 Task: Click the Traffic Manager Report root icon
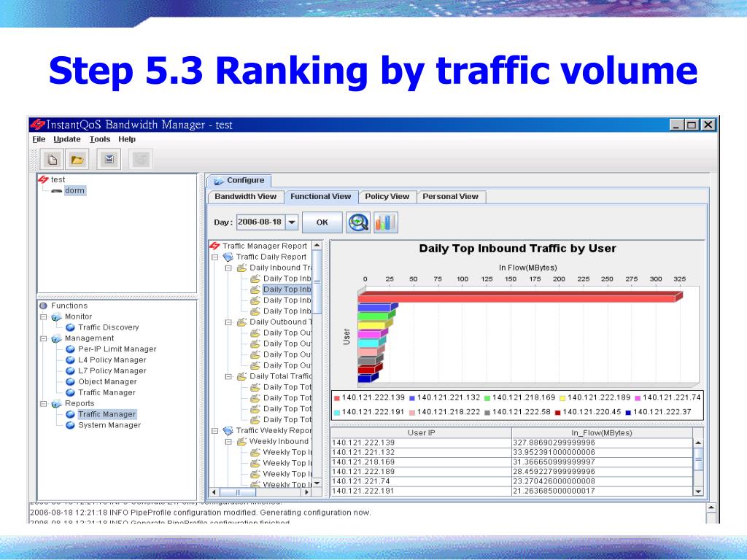tap(215, 246)
